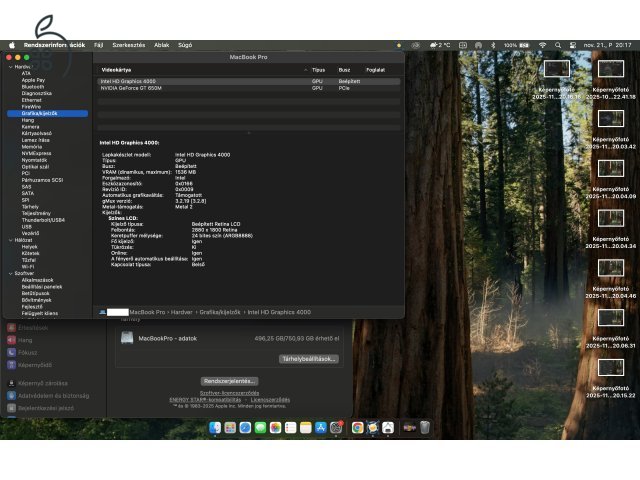
Task: Open System Information chip icon in Dock
Action: (x=373, y=427)
